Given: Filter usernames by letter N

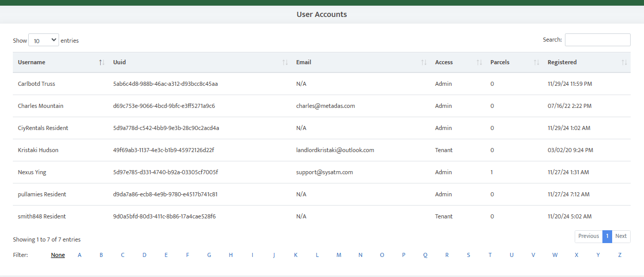Looking at the screenshot, I should click(x=361, y=255).
